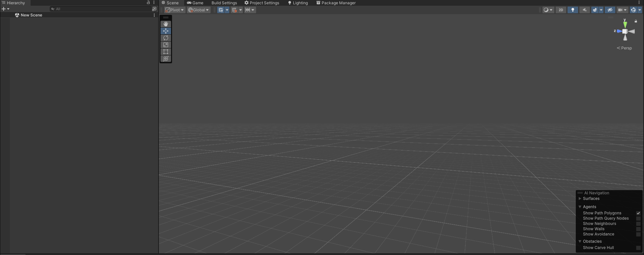644x255 pixels.
Task: Select the Rotate tool
Action: 166,38
